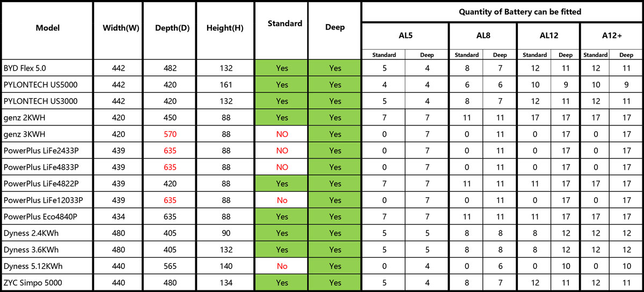Select the genz 3KWH row label

coord(24,134)
